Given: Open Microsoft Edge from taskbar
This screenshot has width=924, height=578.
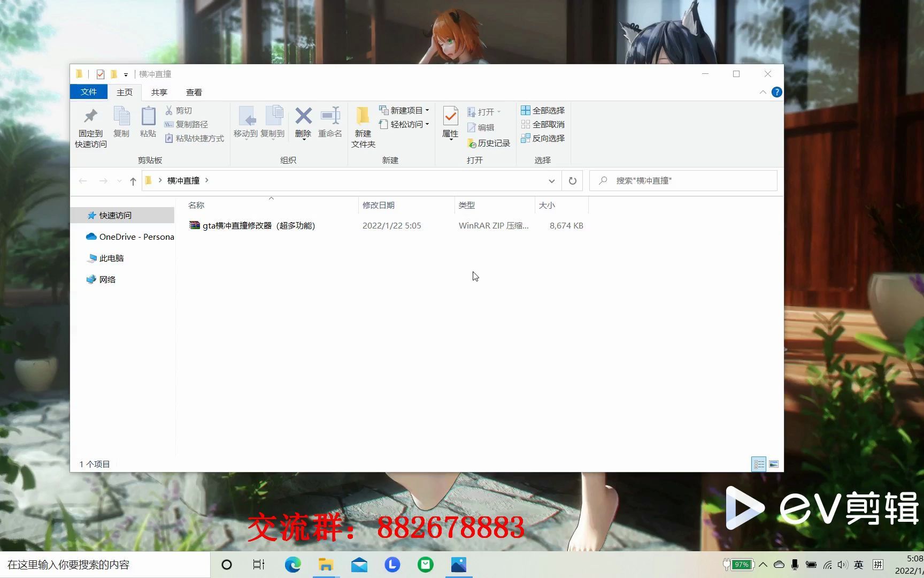Looking at the screenshot, I should (x=292, y=565).
